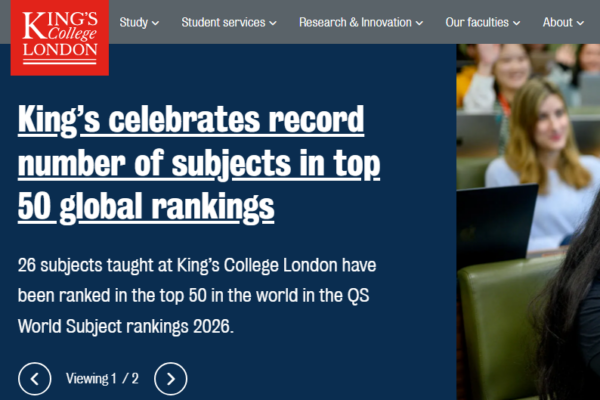
Task: Go to the previous carousel slide
Action: point(34,379)
